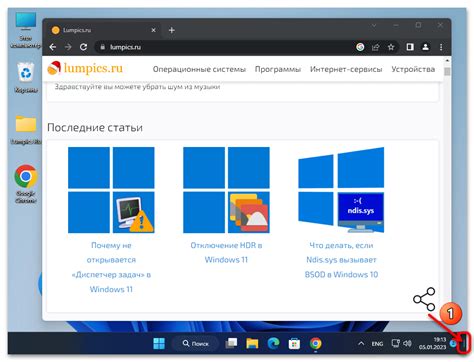Open the Диспетчер задач article thumbnail
Screen dimensions: 474x362
pyautogui.click(x=111, y=190)
